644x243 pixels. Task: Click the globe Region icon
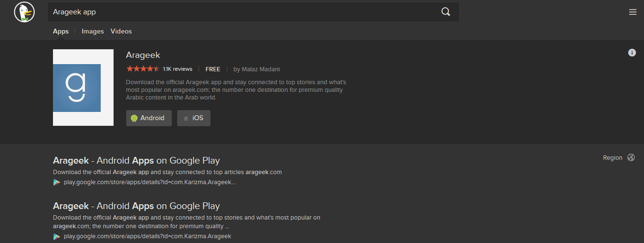point(631,157)
